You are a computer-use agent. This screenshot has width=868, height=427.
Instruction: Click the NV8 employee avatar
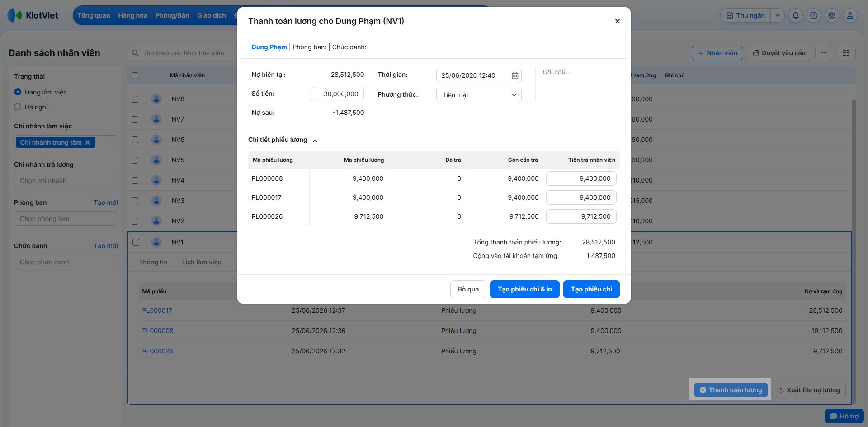coord(156,99)
